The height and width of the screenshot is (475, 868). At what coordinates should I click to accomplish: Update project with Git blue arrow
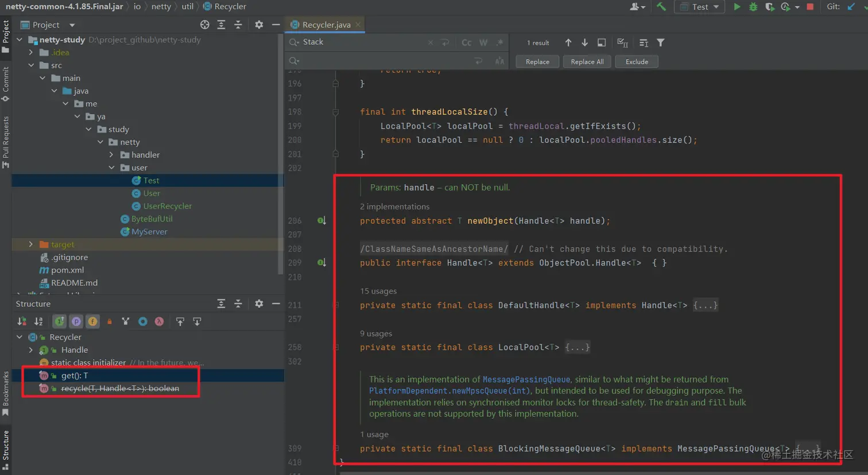click(851, 7)
